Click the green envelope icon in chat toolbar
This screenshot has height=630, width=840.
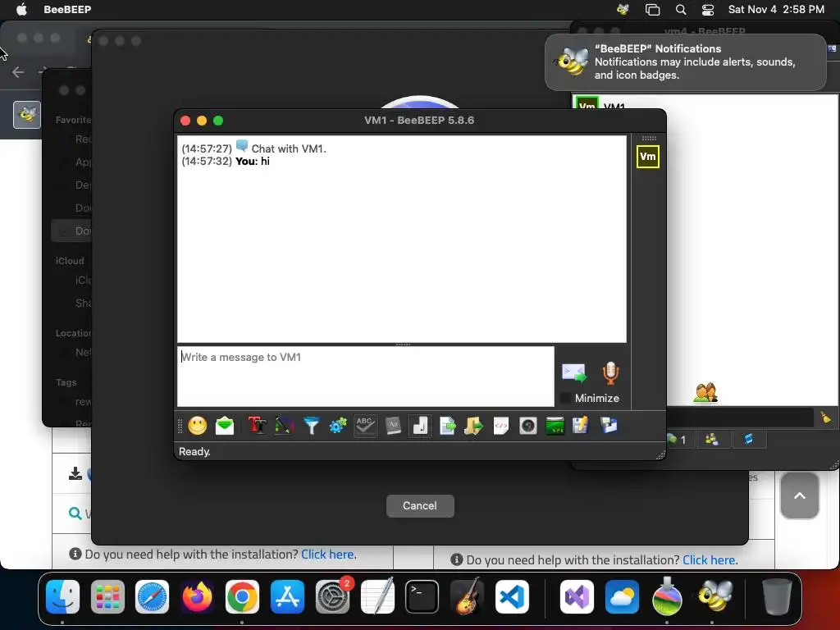(225, 426)
